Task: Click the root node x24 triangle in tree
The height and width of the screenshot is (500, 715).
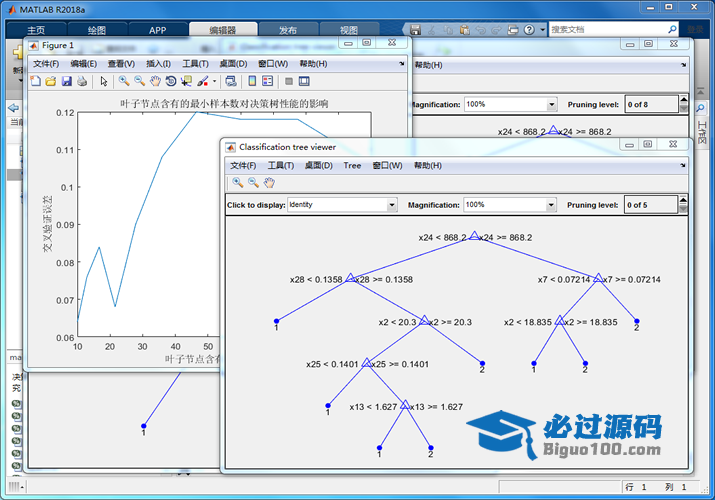Action: (474, 236)
